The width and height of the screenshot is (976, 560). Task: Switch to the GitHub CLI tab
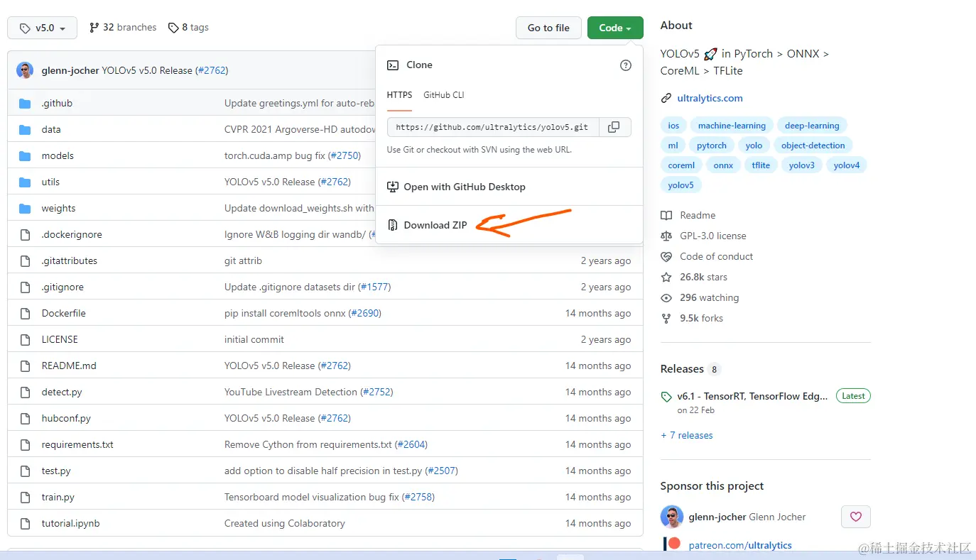coord(444,95)
